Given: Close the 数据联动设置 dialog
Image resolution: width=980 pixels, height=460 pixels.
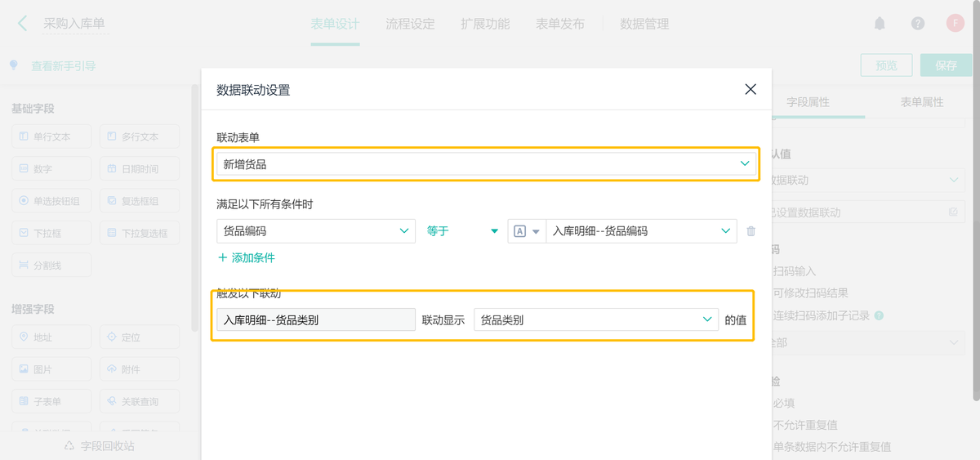Looking at the screenshot, I should 751,90.
